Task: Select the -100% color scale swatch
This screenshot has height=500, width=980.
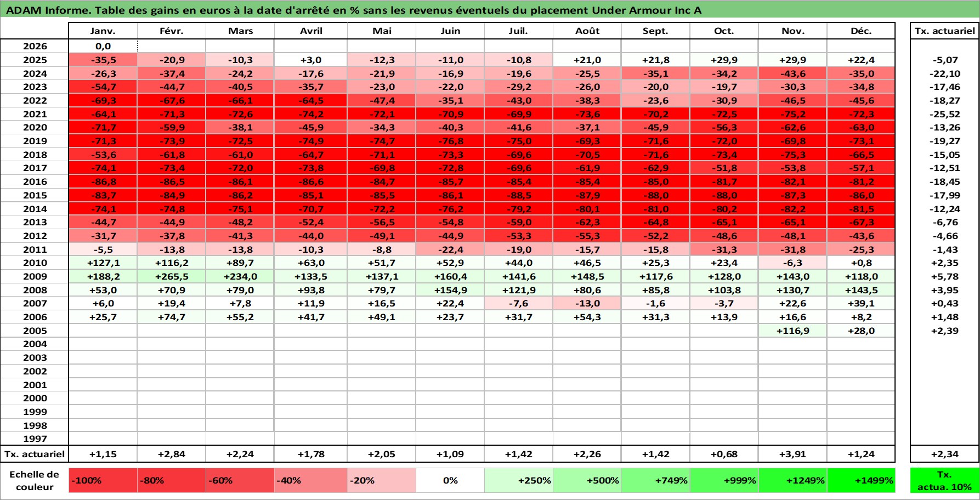Action: (x=103, y=480)
